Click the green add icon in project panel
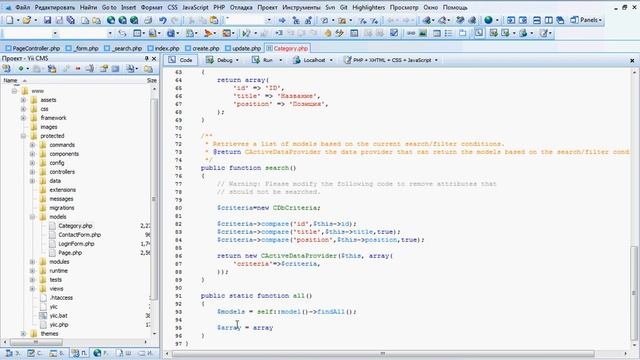Image resolution: width=640 pixels, height=360 pixels. click(20, 69)
